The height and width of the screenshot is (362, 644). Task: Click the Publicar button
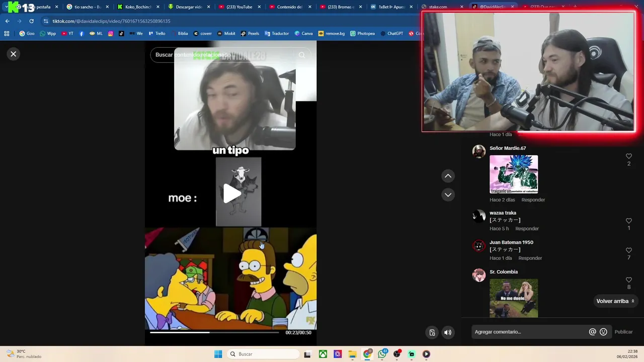point(623,332)
